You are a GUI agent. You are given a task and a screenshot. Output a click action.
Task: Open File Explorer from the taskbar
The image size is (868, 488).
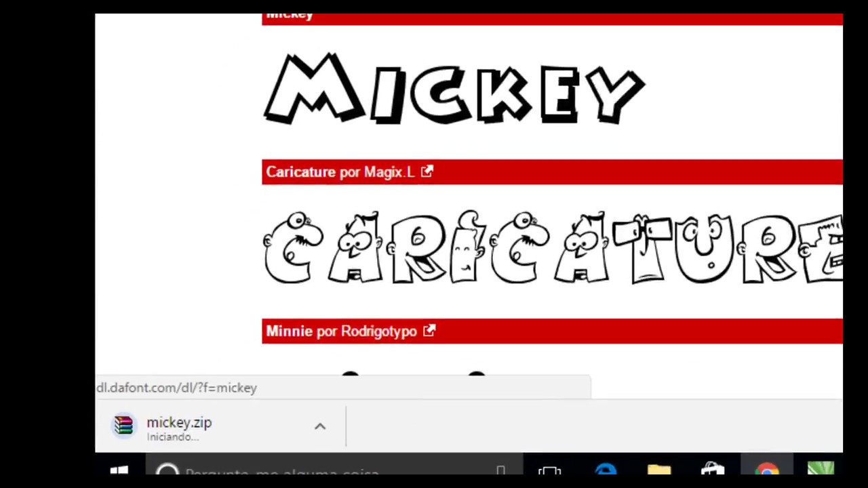[658, 470]
